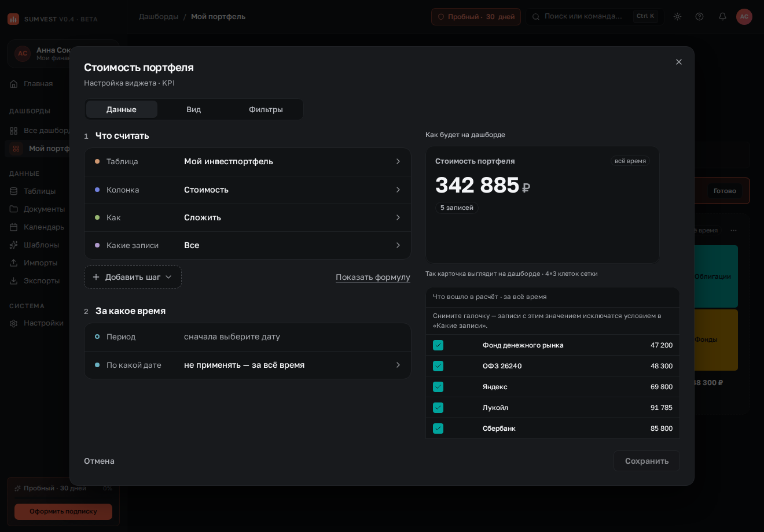
Task: Switch to the Вид tab
Action: click(194, 109)
